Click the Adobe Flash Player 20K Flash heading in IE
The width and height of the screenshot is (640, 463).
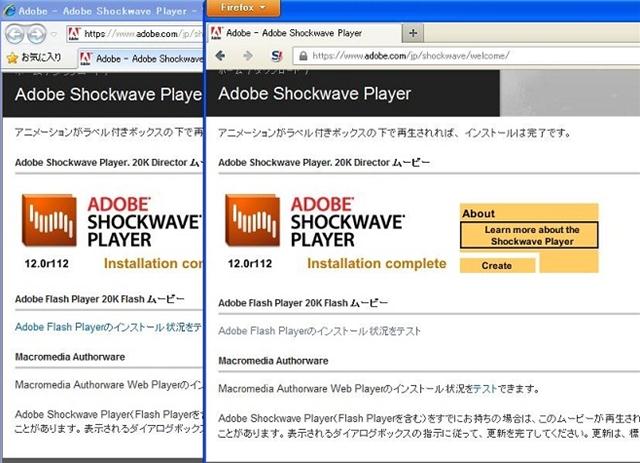coord(100,299)
